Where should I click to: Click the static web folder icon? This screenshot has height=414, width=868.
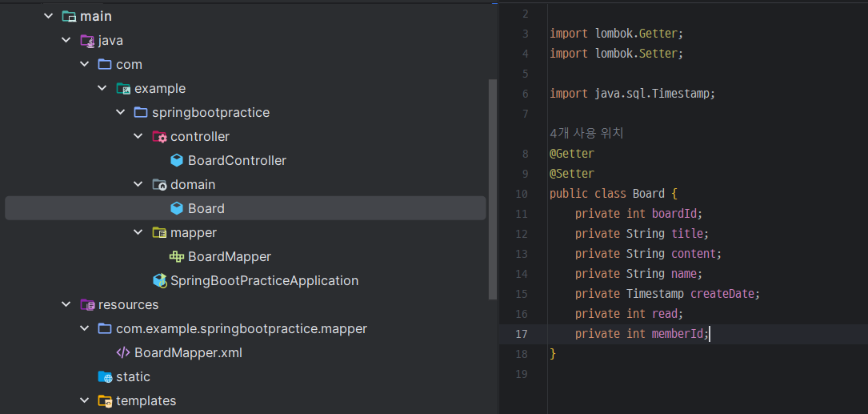tap(105, 377)
